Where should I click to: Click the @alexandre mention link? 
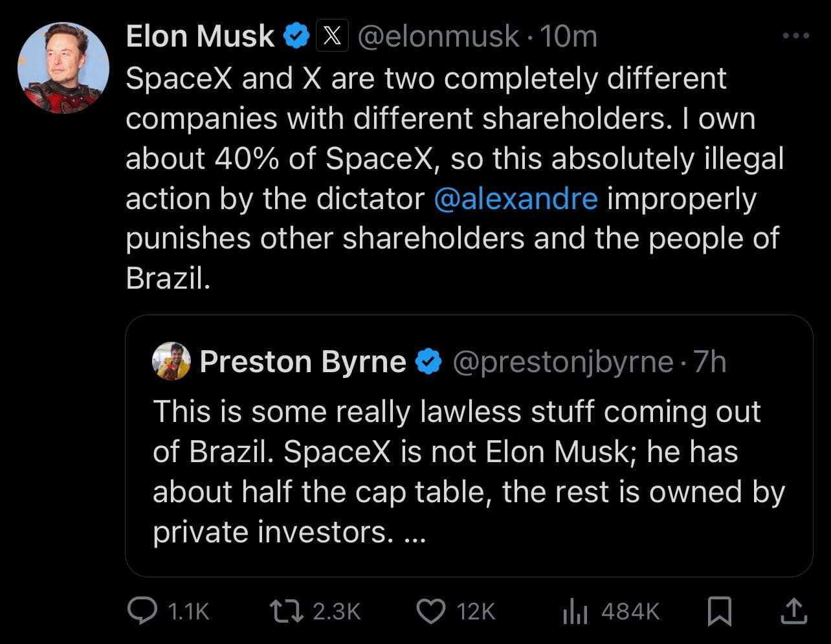[x=516, y=199]
